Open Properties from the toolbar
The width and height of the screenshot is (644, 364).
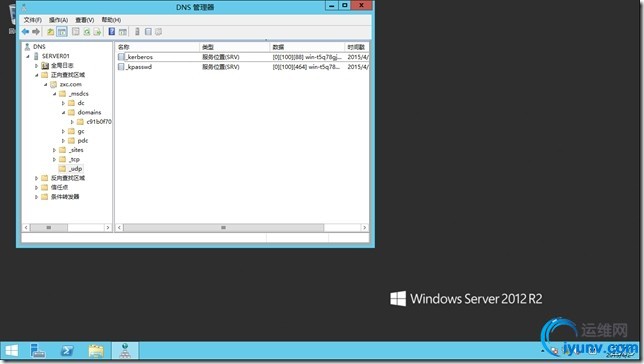[x=76, y=32]
